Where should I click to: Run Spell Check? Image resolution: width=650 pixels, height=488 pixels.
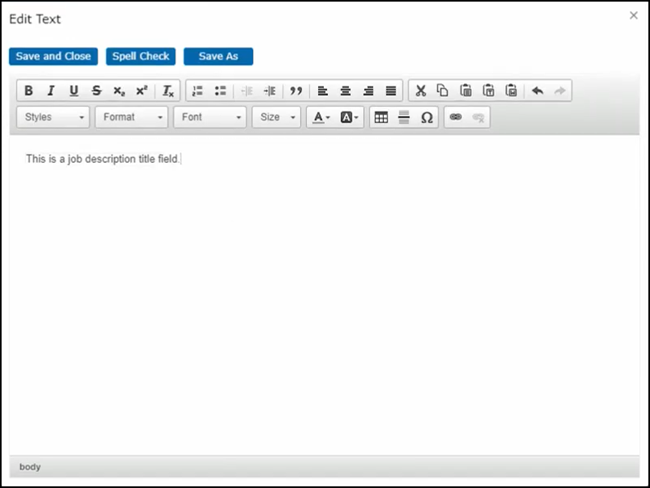tap(141, 56)
